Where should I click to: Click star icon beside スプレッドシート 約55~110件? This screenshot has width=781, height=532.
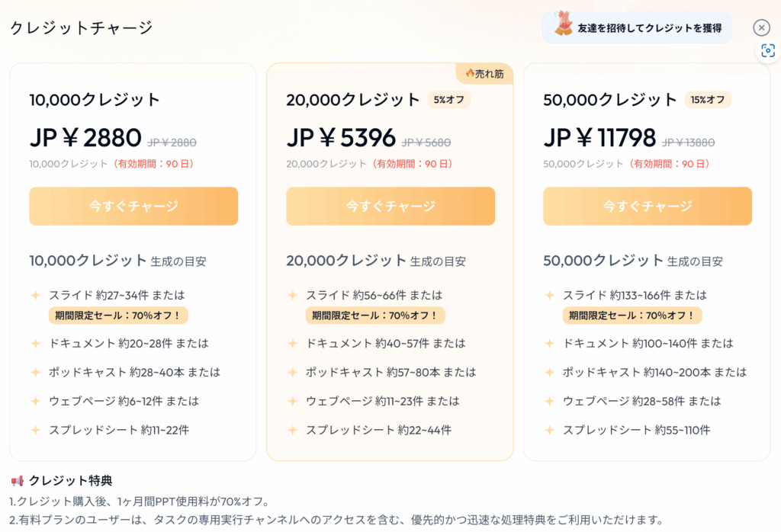pos(550,430)
